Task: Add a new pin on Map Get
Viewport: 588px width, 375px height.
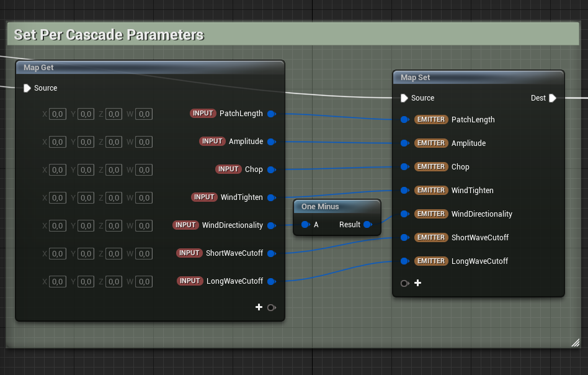Action: [259, 307]
